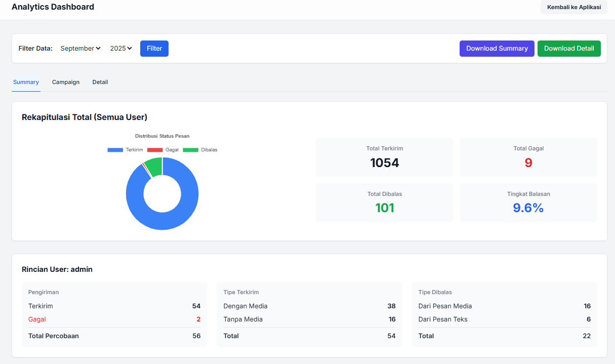Open the month dropdown showing September
The image size is (615, 364).
80,48
